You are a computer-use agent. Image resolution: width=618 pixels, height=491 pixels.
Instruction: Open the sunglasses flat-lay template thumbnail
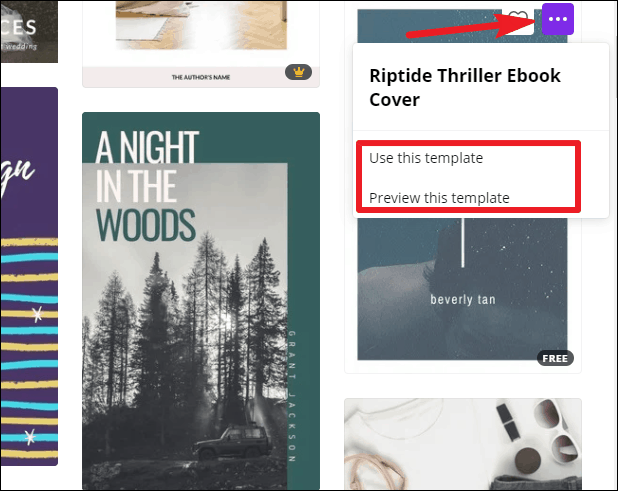pyautogui.click(x=463, y=444)
